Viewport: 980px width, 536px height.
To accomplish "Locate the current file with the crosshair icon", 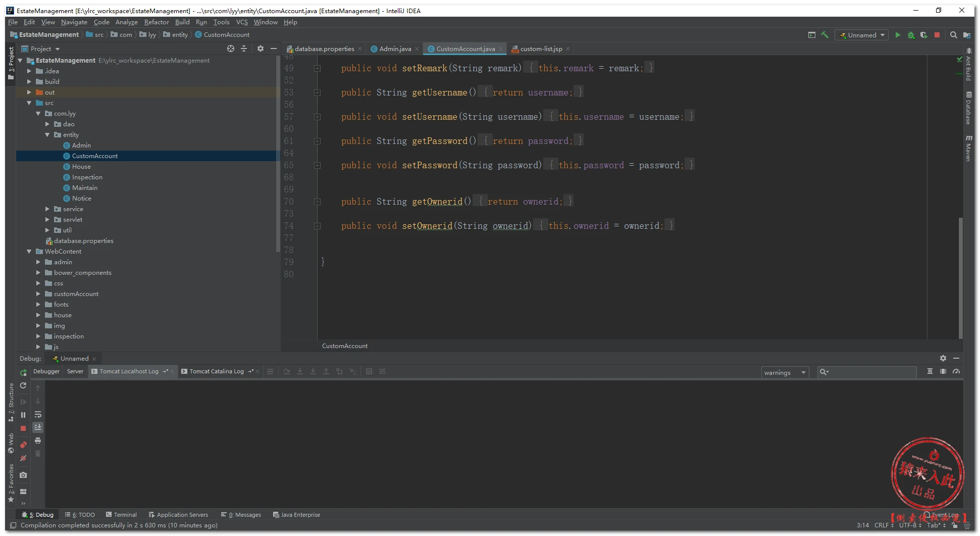I will (x=231, y=49).
